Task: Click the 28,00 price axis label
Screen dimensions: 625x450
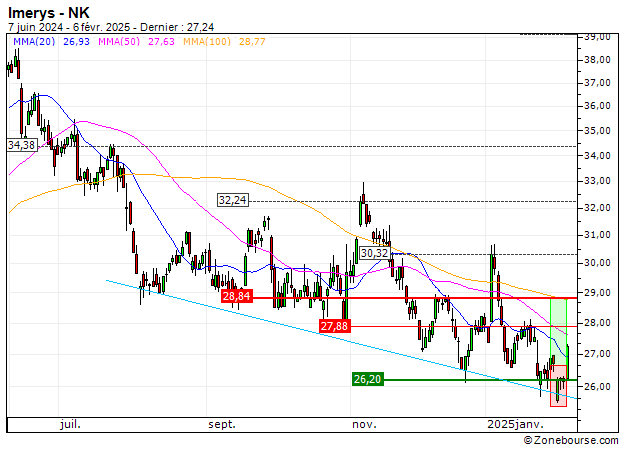Action: tap(597, 323)
